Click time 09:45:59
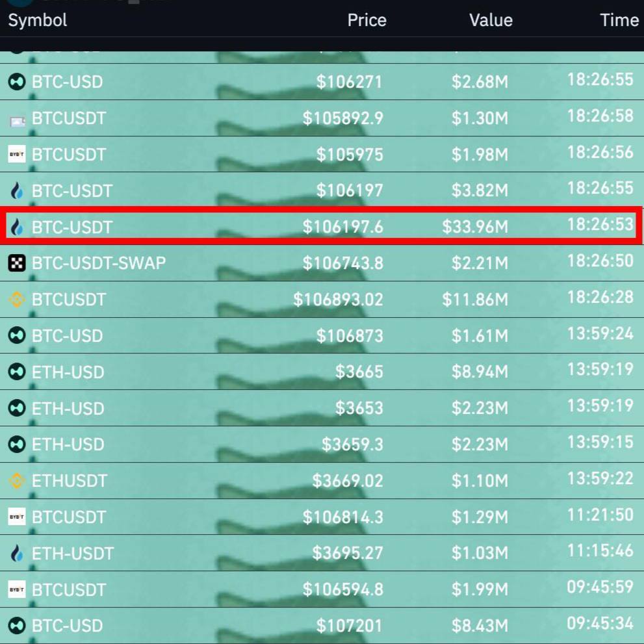The width and height of the screenshot is (644, 644). coord(600,587)
